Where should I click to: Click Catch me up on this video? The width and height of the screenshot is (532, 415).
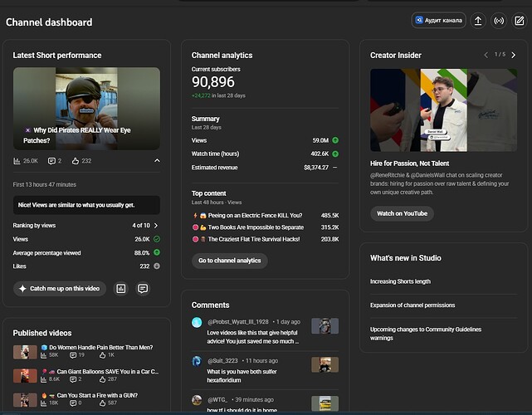60,289
